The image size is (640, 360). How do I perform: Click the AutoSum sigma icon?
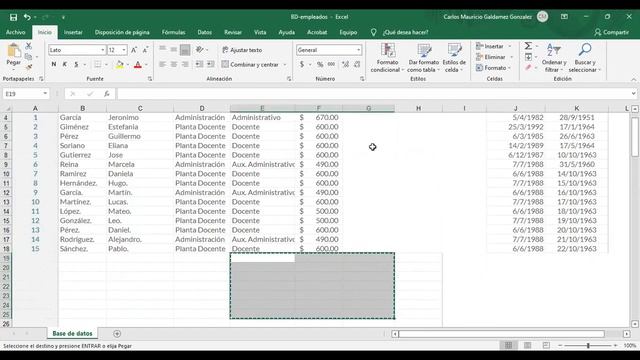pos(528,46)
